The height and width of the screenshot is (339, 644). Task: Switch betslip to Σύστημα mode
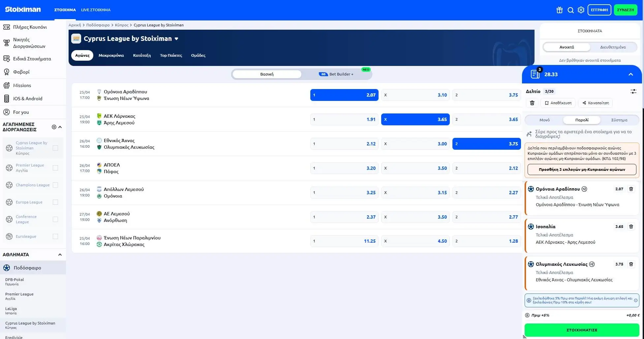click(619, 120)
